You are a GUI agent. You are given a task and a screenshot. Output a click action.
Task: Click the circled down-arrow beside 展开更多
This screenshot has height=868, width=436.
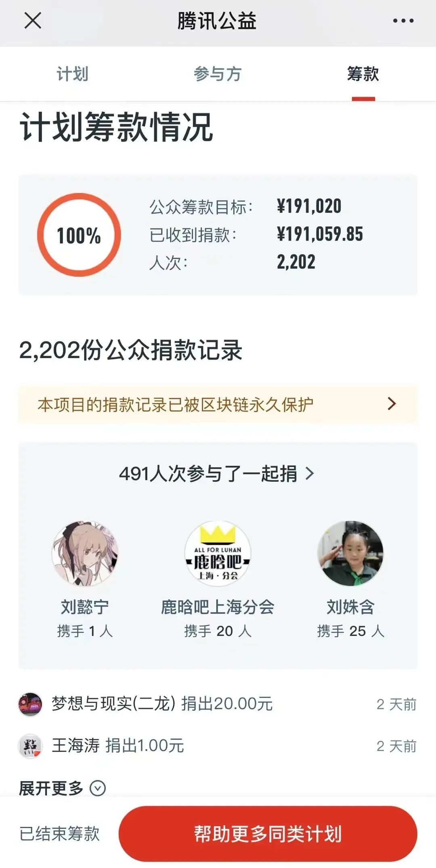98,788
